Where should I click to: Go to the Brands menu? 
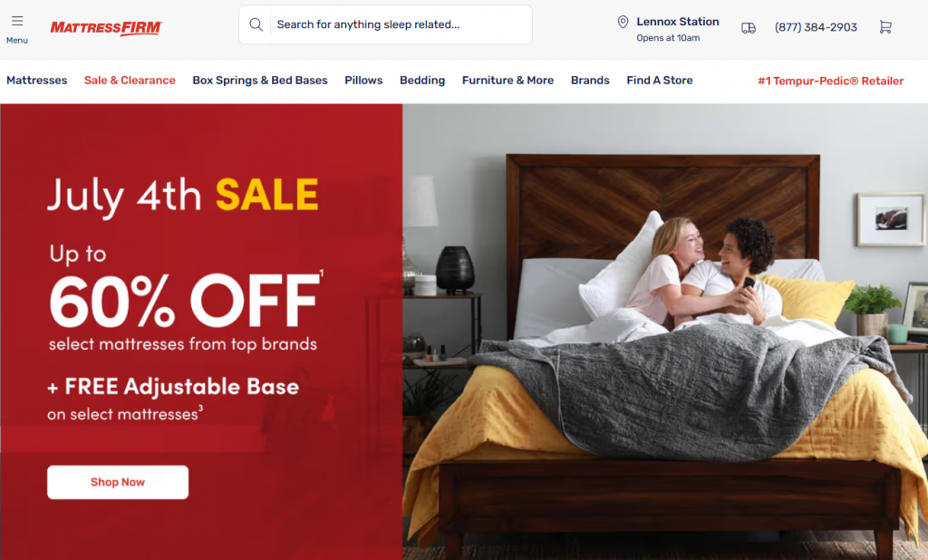point(590,81)
